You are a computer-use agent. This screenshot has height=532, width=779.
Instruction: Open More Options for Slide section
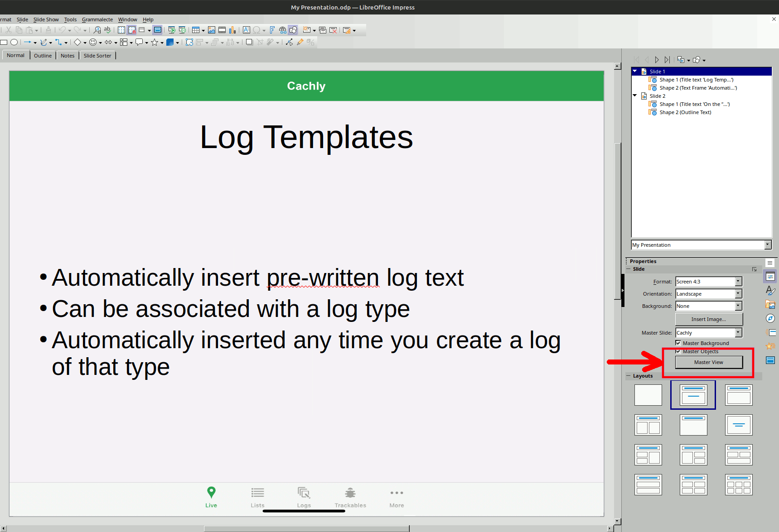755,269
